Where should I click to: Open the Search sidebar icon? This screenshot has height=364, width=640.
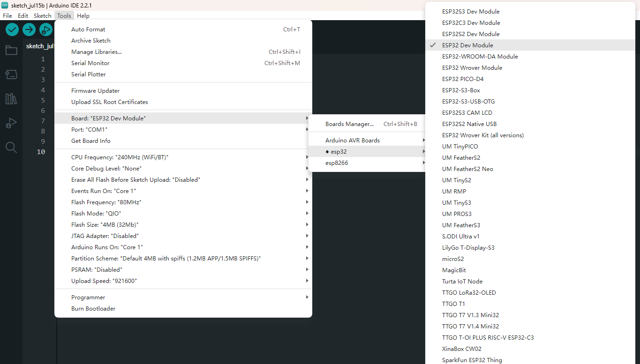tap(11, 148)
